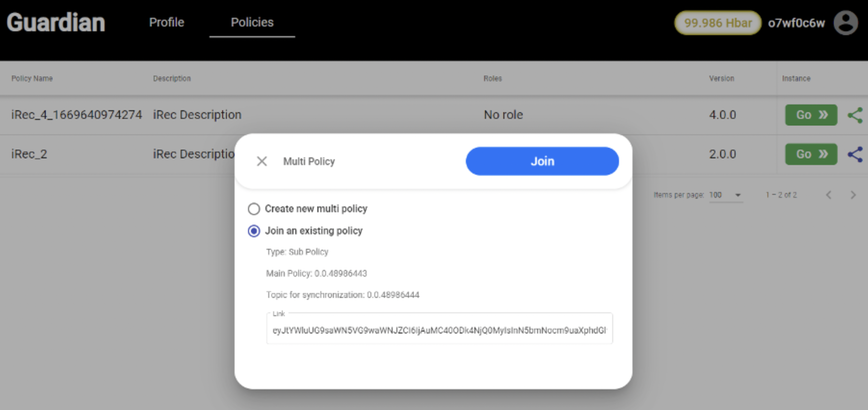Click the Policy Name column header

tap(32, 78)
